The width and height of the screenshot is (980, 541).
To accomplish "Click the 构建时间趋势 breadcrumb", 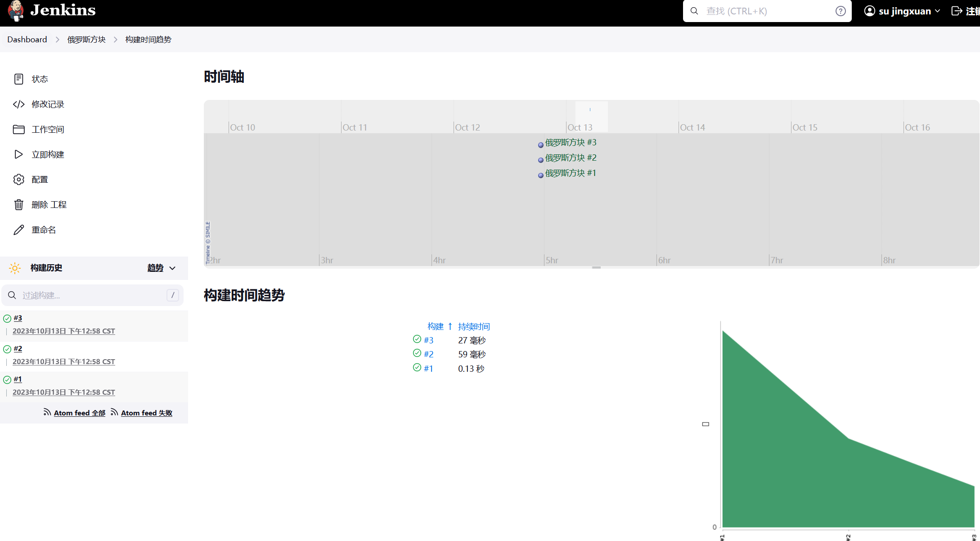I will [148, 40].
